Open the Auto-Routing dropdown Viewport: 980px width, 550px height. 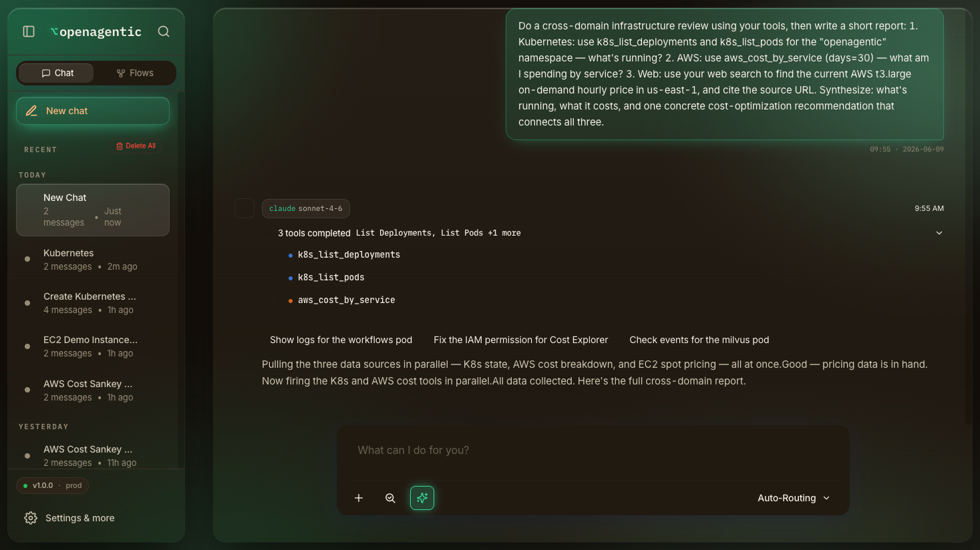tap(794, 498)
